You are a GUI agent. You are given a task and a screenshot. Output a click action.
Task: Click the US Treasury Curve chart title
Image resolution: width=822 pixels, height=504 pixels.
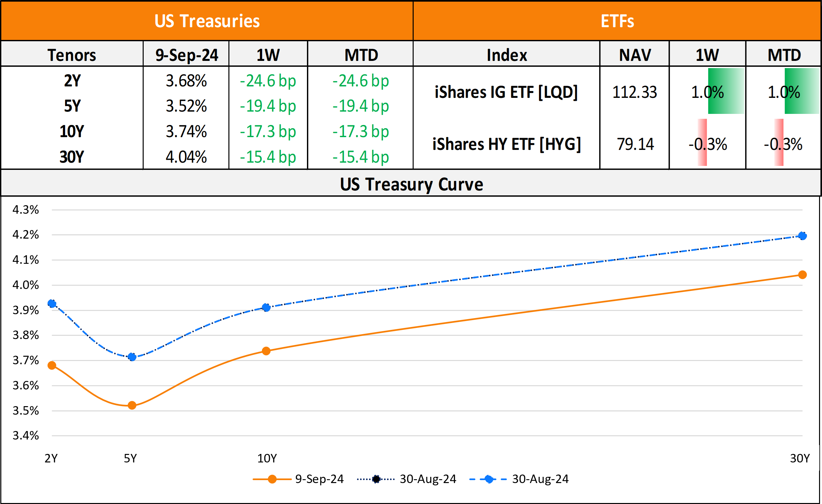tap(411, 184)
